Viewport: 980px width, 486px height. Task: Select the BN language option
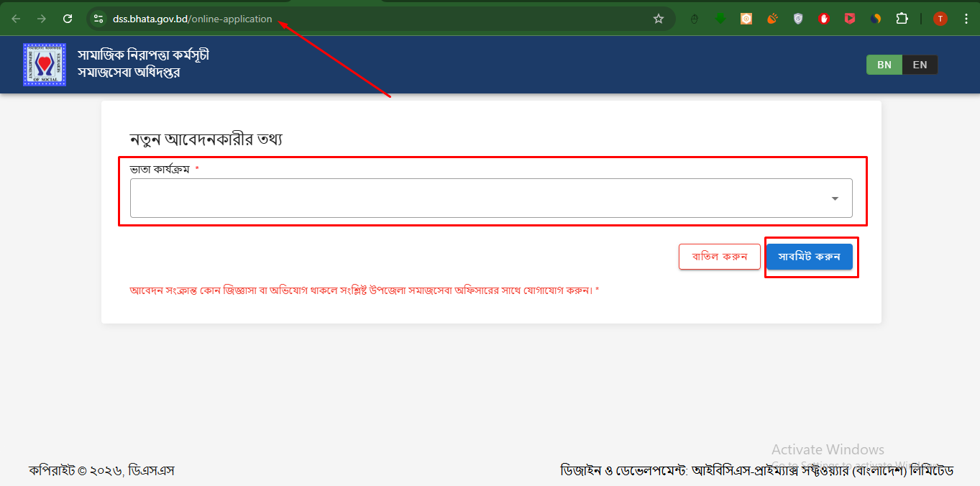[884, 64]
